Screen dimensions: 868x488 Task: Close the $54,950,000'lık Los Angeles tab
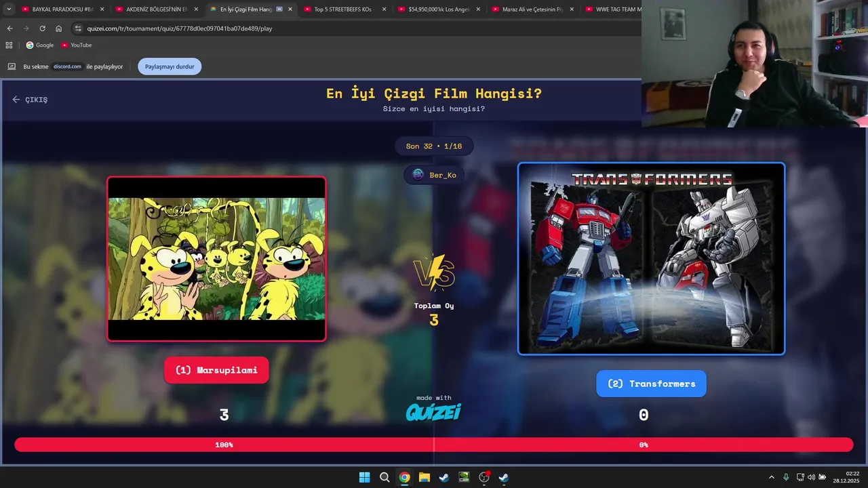point(478,9)
